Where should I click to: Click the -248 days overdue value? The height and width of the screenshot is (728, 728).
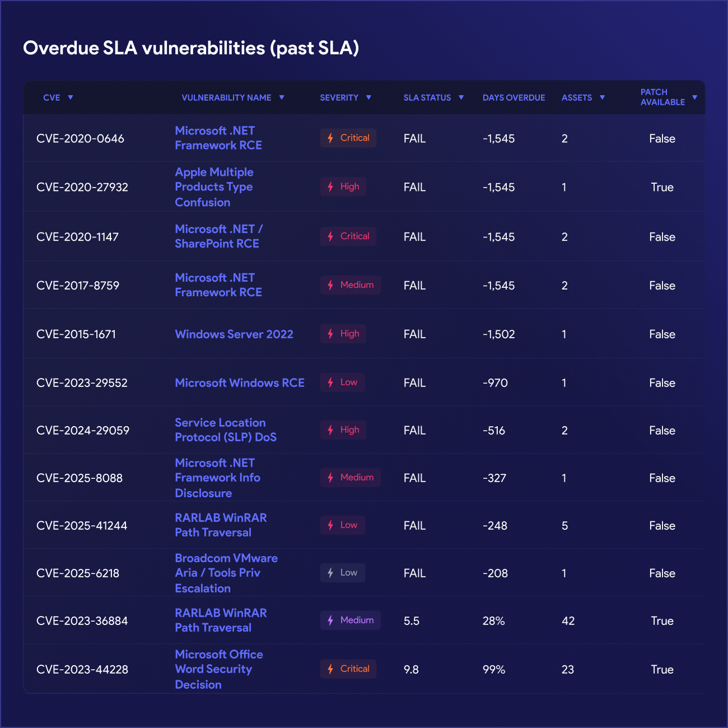point(495,526)
